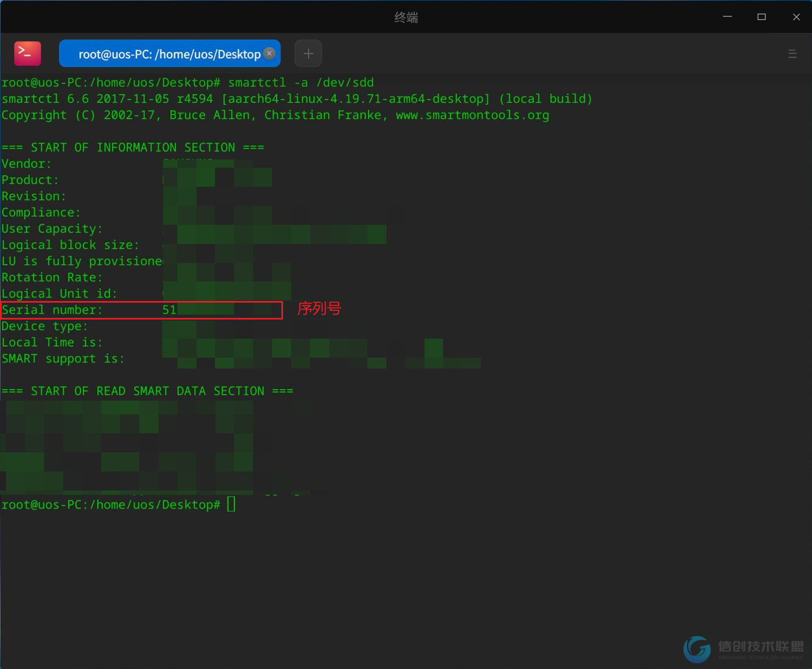Maximize the terminal window
Viewport: 812px width, 669px height.
[761, 17]
